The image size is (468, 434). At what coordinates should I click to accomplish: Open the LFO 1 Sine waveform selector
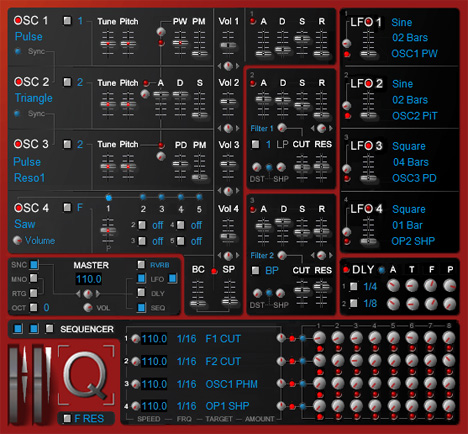pos(402,22)
